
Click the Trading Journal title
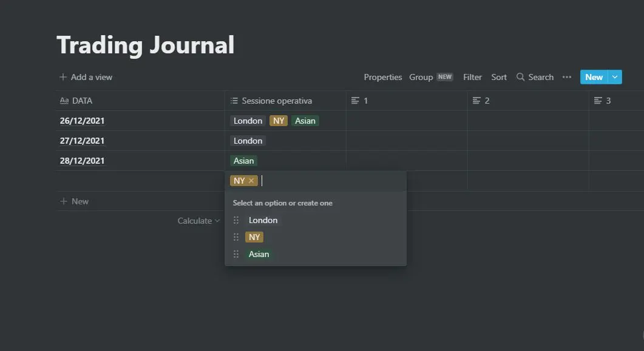pos(146,45)
